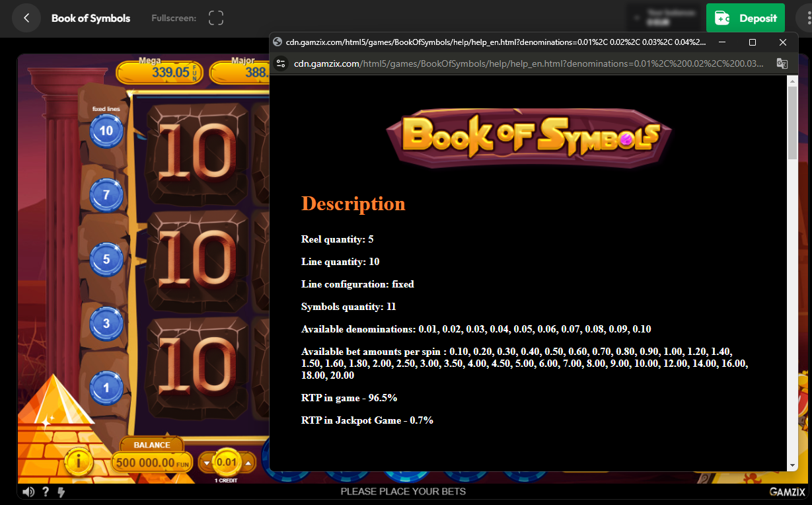Click the help popup vertical scrollbar thumb
Screen dimensions: 812x505
[x=793, y=123]
